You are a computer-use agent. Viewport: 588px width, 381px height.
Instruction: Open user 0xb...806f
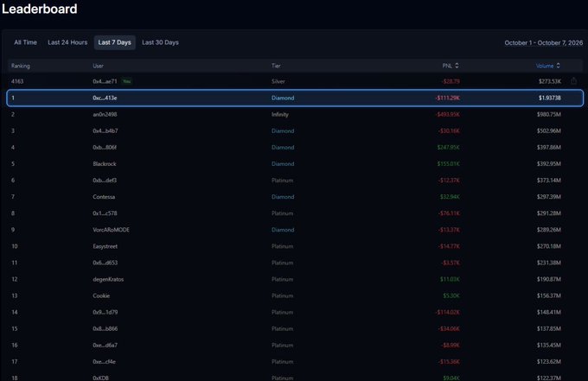pos(105,147)
